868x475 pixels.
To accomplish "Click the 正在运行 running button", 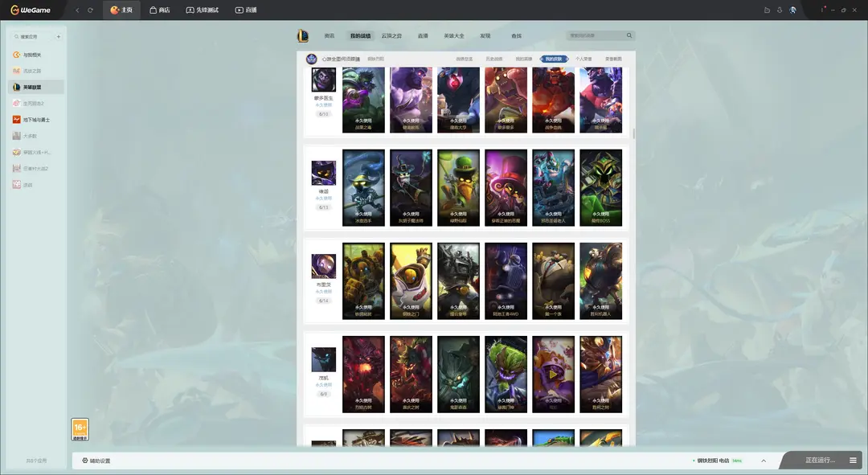I will (820, 460).
